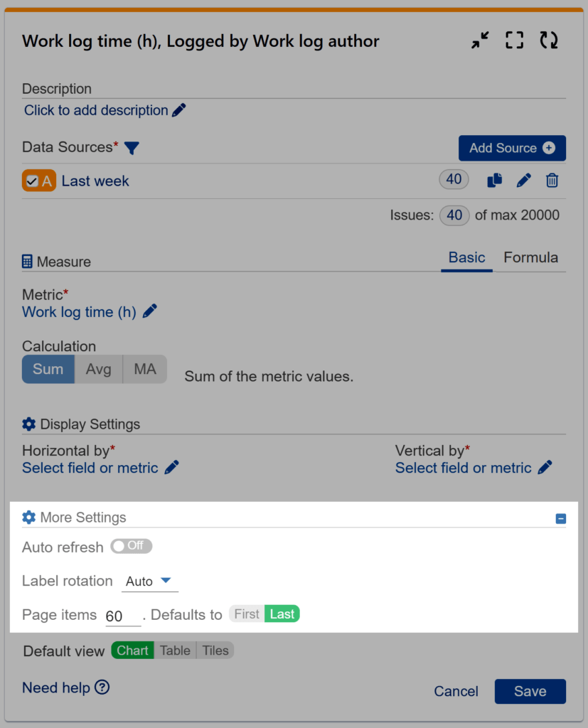The height and width of the screenshot is (728, 588).
Task: Select Avg calculation mode
Action: pyautogui.click(x=98, y=369)
